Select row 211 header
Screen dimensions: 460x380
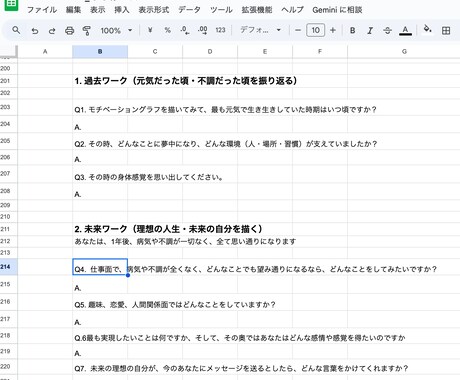click(x=9, y=229)
